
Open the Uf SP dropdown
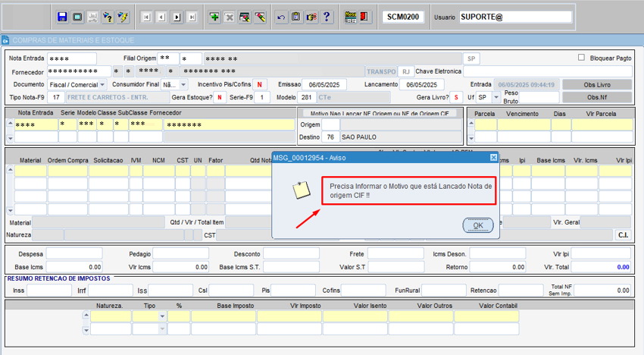click(x=496, y=98)
